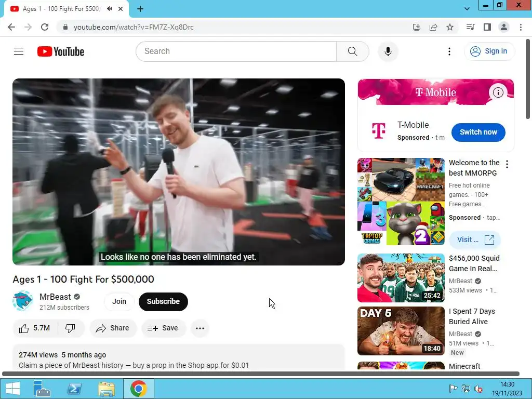Viewport: 532px width, 399px height.
Task: Click the volume muted tray icon
Action: 478,389
